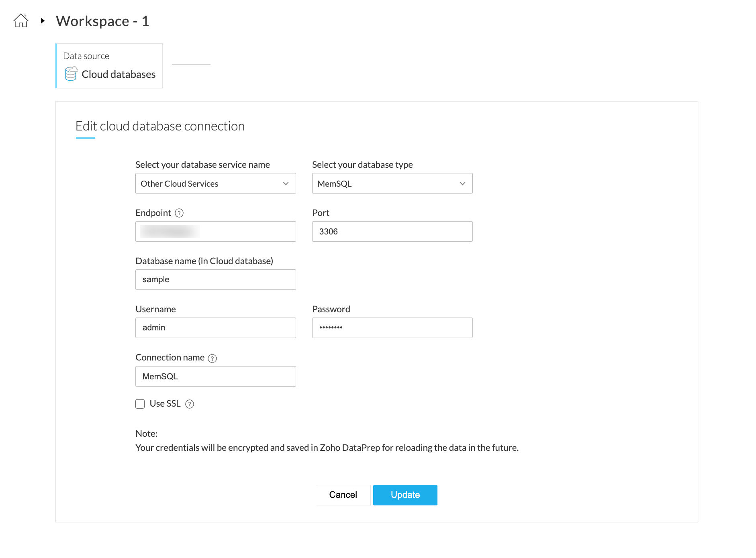The image size is (756, 558).
Task: Click the Cloud databases icon
Action: click(x=71, y=74)
